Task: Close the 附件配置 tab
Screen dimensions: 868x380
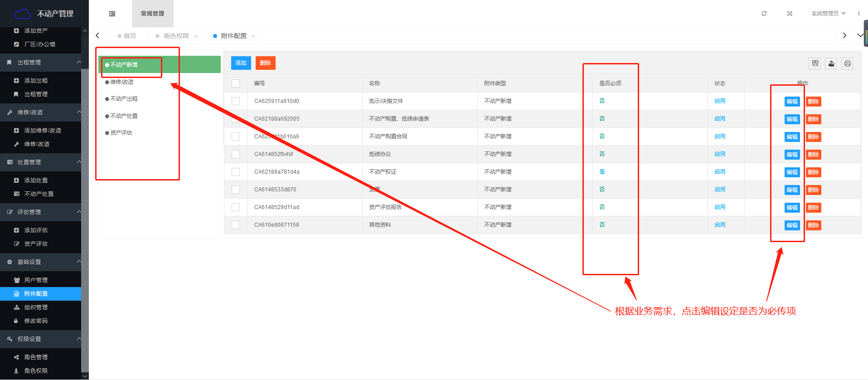Action: (x=253, y=36)
